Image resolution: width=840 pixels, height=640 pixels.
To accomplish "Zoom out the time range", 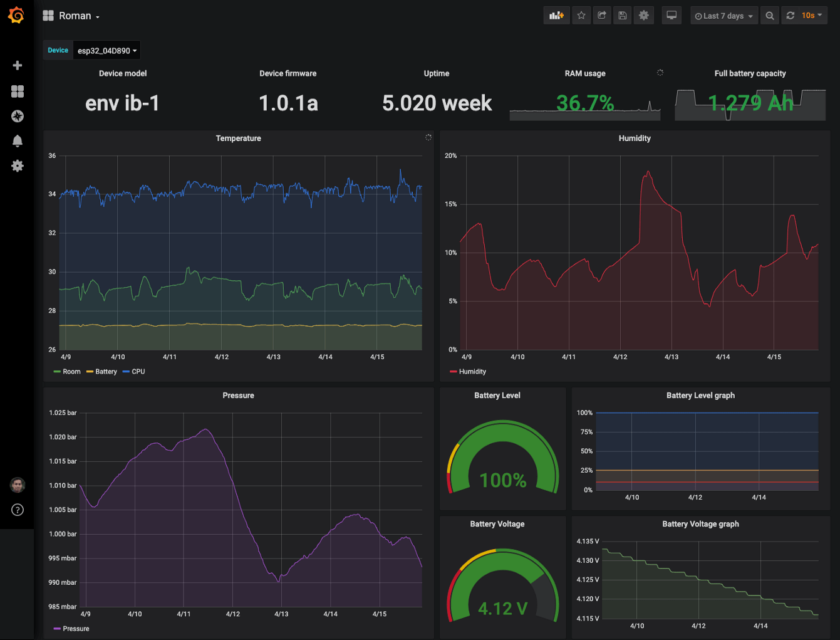I will click(770, 15).
